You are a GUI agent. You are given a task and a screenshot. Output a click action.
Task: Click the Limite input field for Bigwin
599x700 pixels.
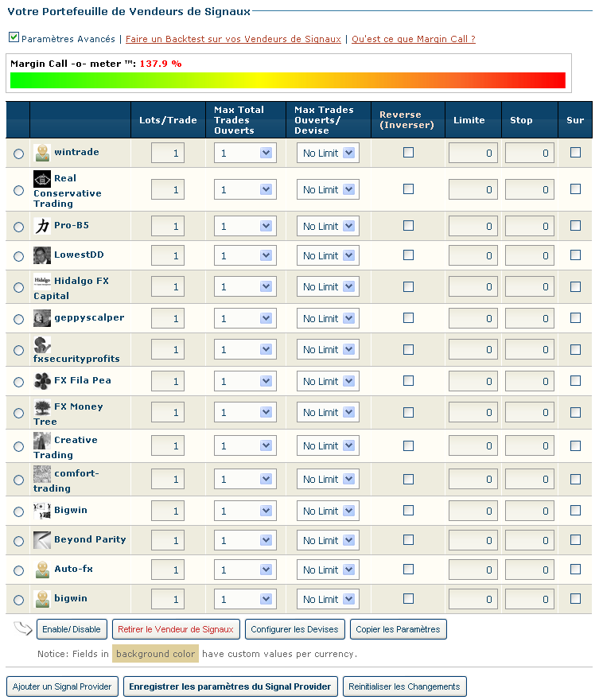(x=473, y=511)
